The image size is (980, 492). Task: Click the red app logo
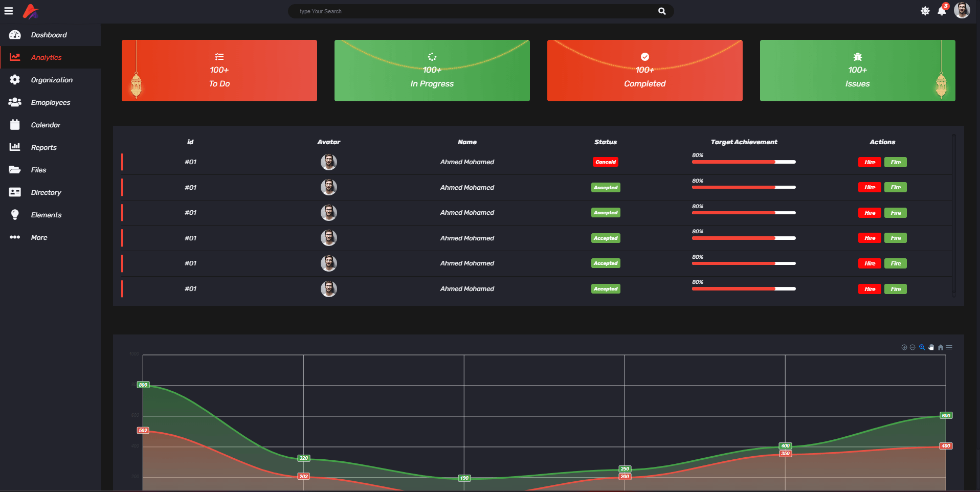(31, 11)
